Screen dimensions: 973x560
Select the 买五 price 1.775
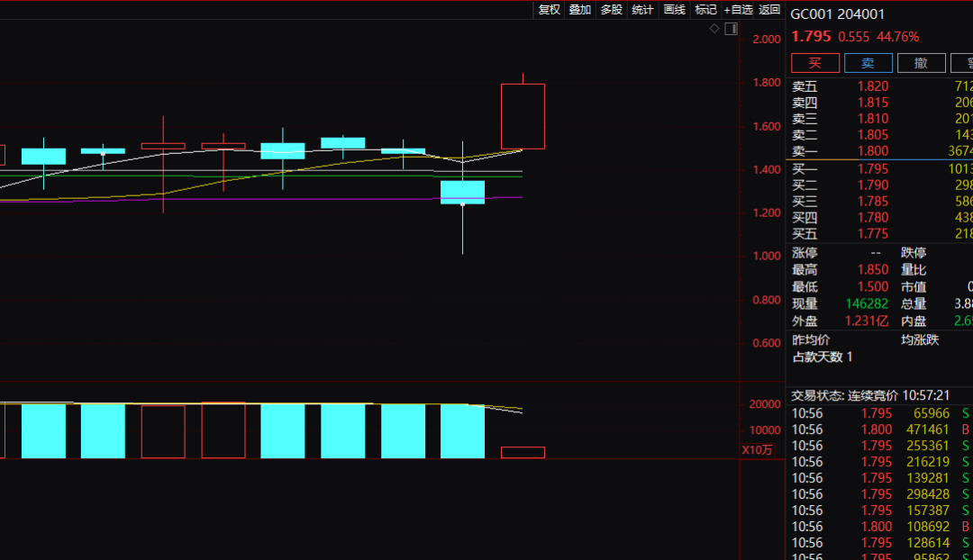tap(872, 233)
